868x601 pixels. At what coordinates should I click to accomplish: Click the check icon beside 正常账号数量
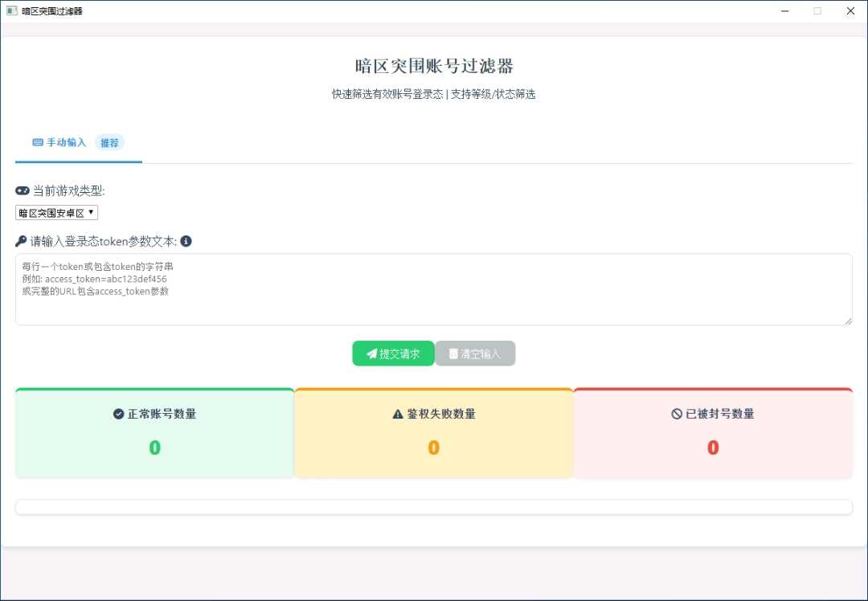pyautogui.click(x=118, y=414)
